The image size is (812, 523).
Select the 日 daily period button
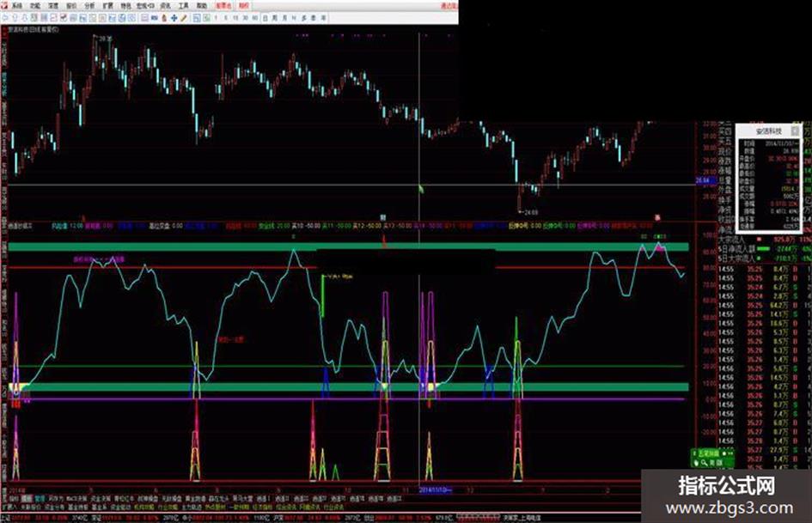266,18
